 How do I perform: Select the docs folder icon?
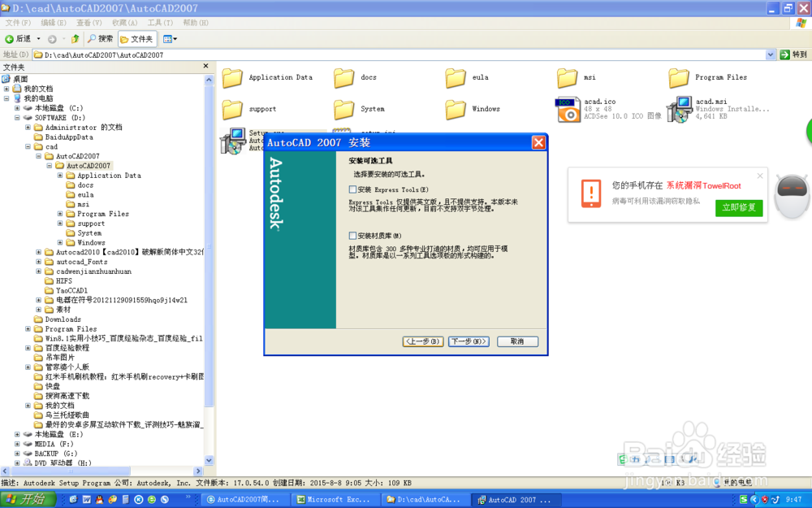[343, 78]
